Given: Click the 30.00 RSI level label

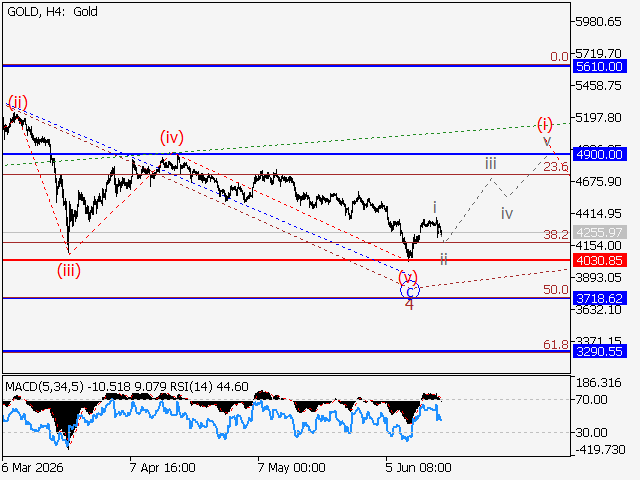Looking at the screenshot, I should click(591, 432).
